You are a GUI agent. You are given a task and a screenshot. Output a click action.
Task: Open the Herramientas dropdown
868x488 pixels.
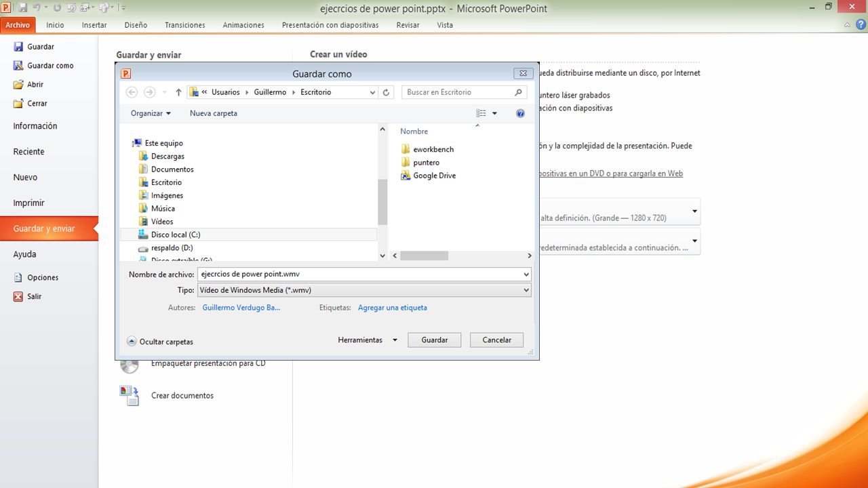click(x=368, y=340)
